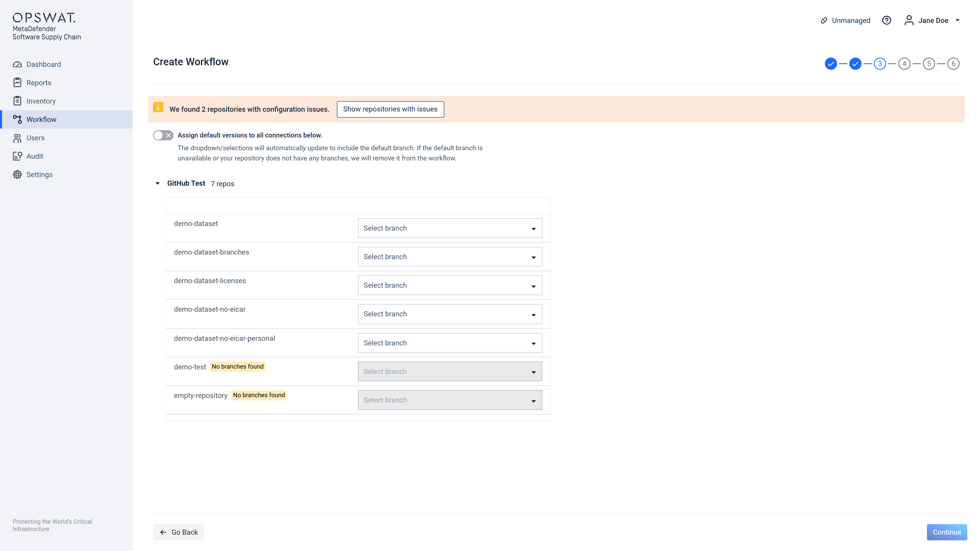Click the Reports icon in sidebar
Viewport: 980px width, 551px height.
(x=17, y=82)
